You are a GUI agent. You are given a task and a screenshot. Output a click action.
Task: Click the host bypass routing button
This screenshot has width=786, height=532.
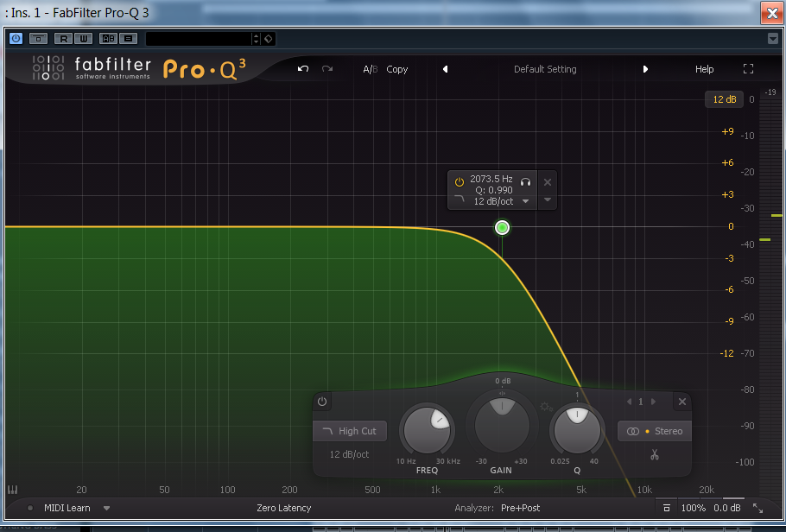pyautogui.click(x=38, y=38)
